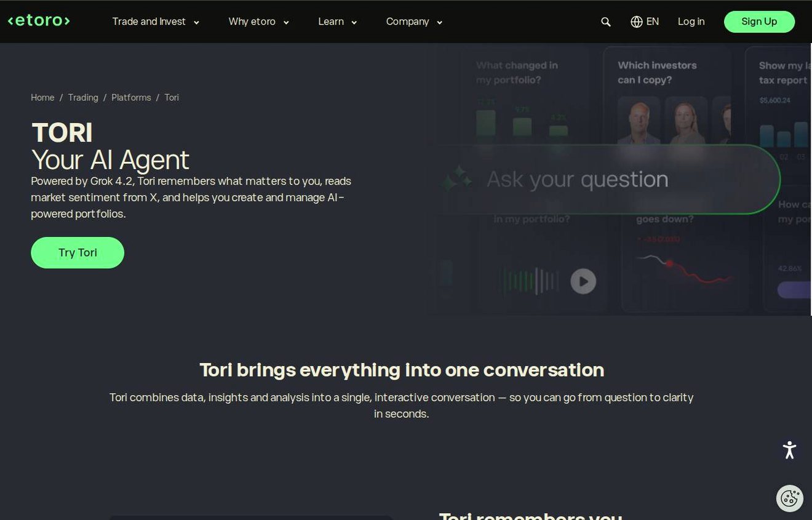The height and width of the screenshot is (520, 812).
Task: Click the Your AI Agent heading
Action: [110, 160]
